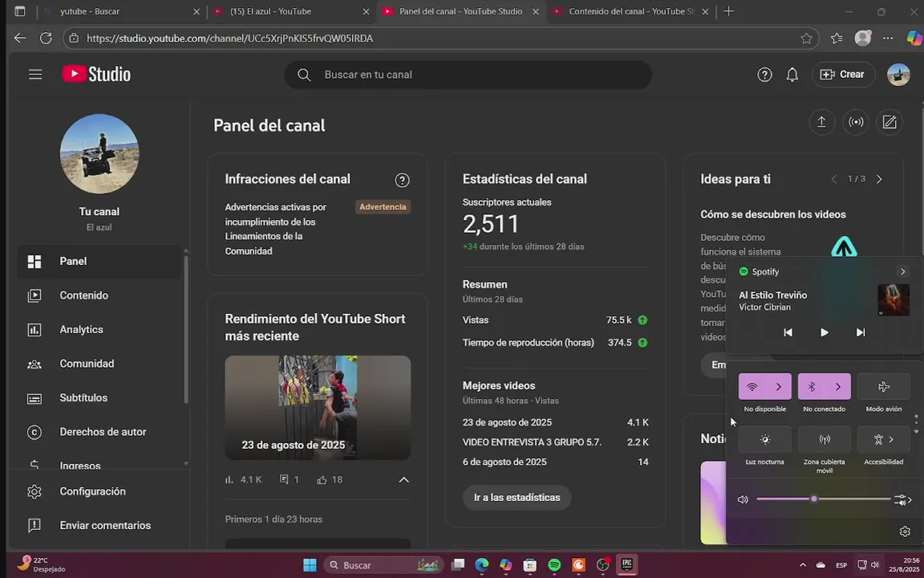This screenshot has width=924, height=578.
Task: Click the taskbar Buscar search box
Action: (384, 565)
